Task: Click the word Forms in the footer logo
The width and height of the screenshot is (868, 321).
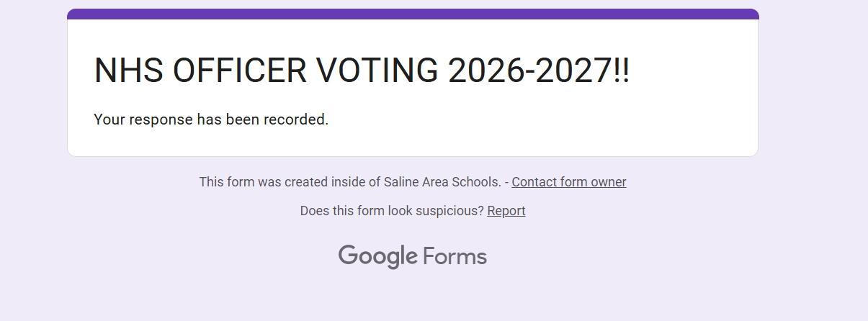Action: pyautogui.click(x=455, y=256)
